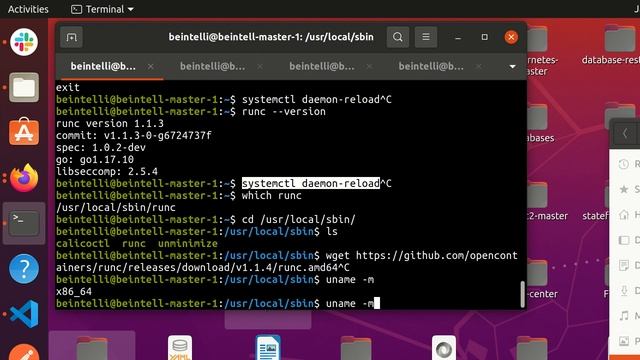Click the document icon on the desktop
Screen dimensions: 640x360
[x=268, y=348]
